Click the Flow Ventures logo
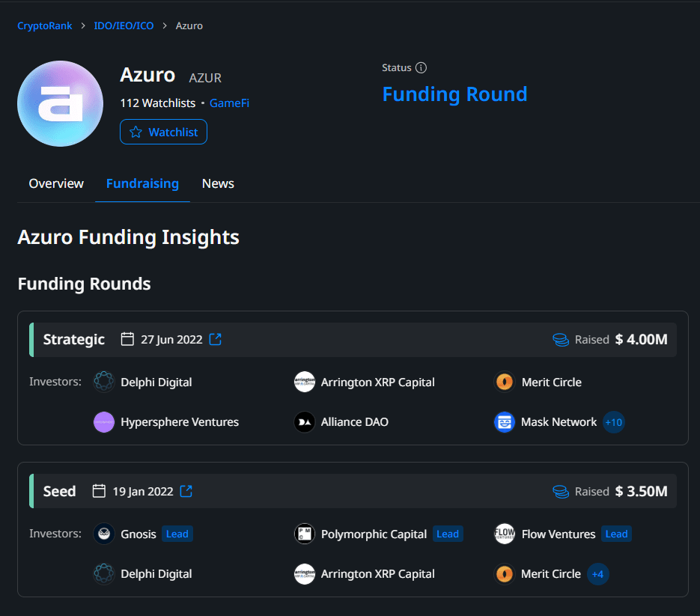This screenshot has height=616, width=700. click(505, 534)
